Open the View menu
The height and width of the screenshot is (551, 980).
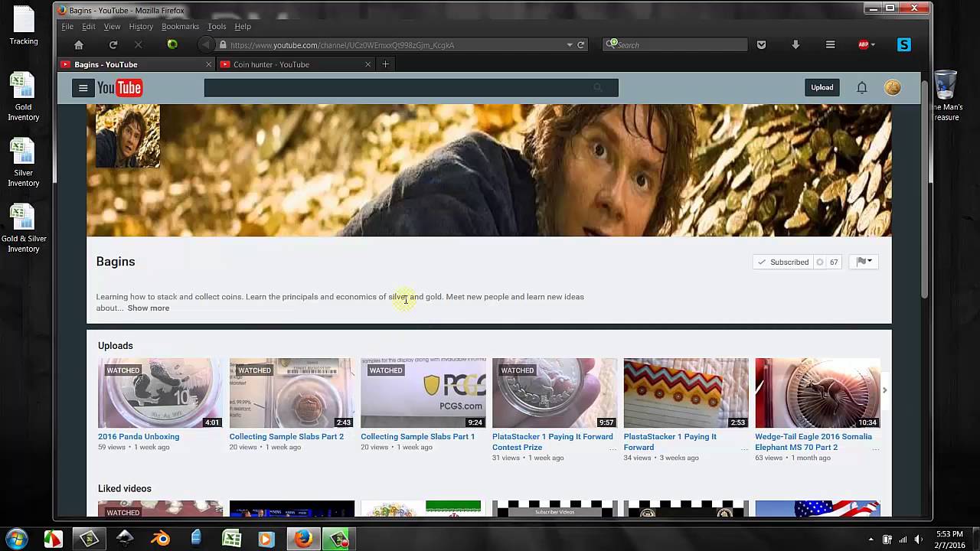coord(112,27)
